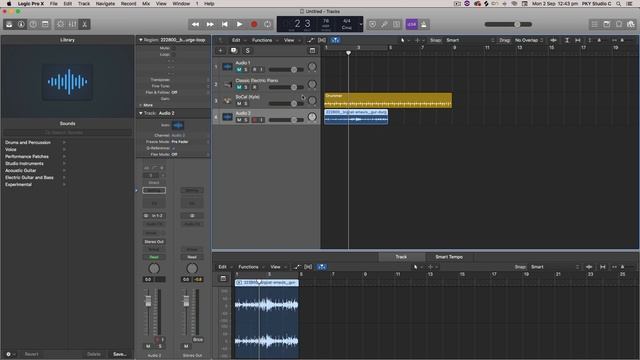640x360 pixels.
Task: Toggle the Toolbar button in the control bar
Action: [45, 24]
